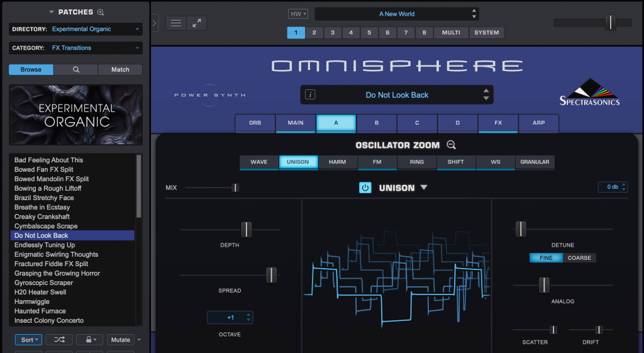Image resolution: width=644 pixels, height=353 pixels.
Task: Adjust the 0 db gain stepper
Action: pos(624,187)
